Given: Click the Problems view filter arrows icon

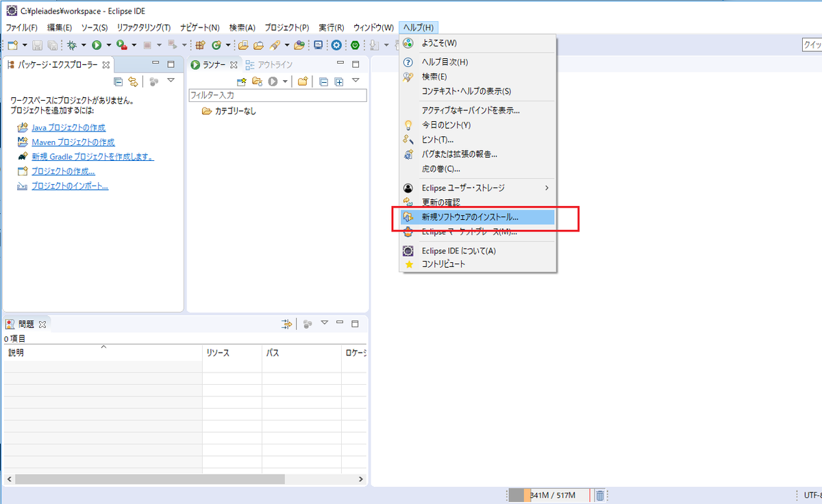Looking at the screenshot, I should tap(287, 324).
